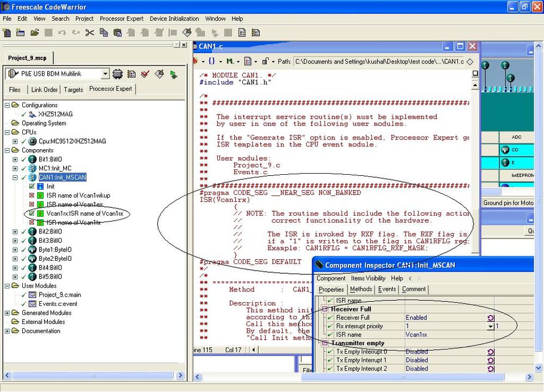Select the Operating System folder
Viewport: 544px width, 392px height.
[44, 123]
